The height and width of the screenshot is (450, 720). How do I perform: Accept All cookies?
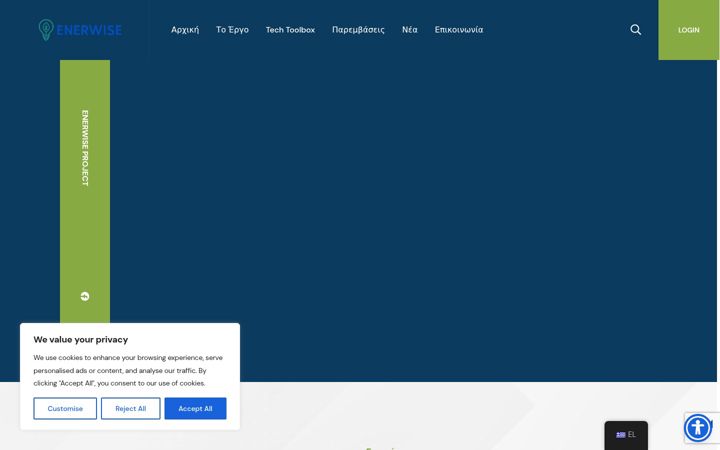click(x=195, y=408)
